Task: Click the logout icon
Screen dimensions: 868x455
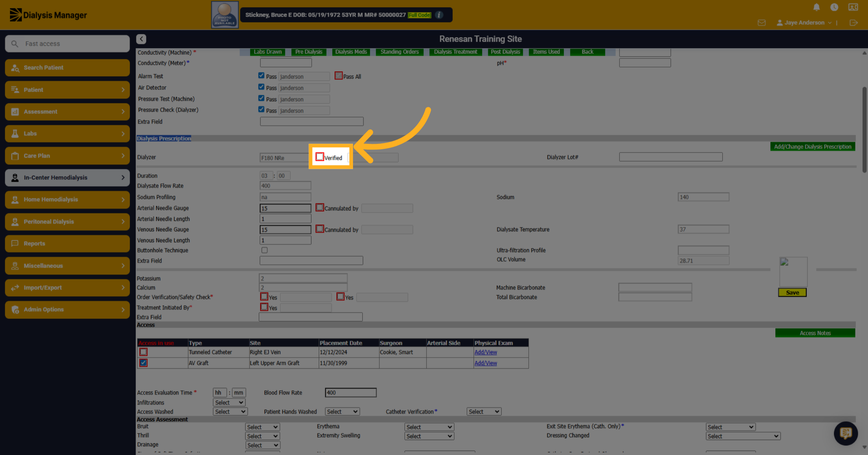Action: pos(854,23)
